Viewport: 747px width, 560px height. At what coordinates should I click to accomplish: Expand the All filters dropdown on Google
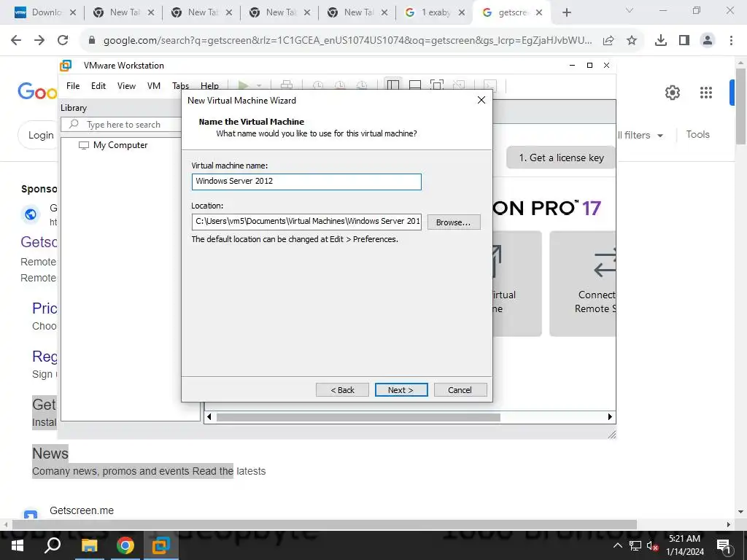tap(640, 135)
